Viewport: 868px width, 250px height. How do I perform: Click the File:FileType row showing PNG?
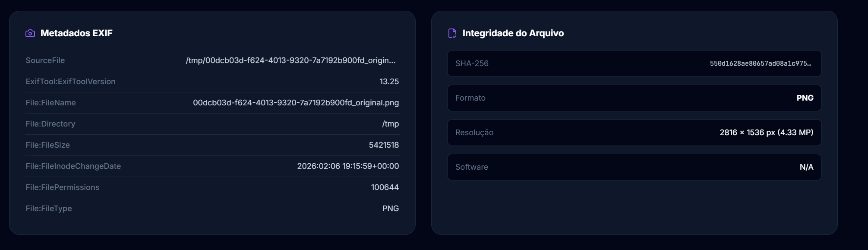tap(212, 208)
